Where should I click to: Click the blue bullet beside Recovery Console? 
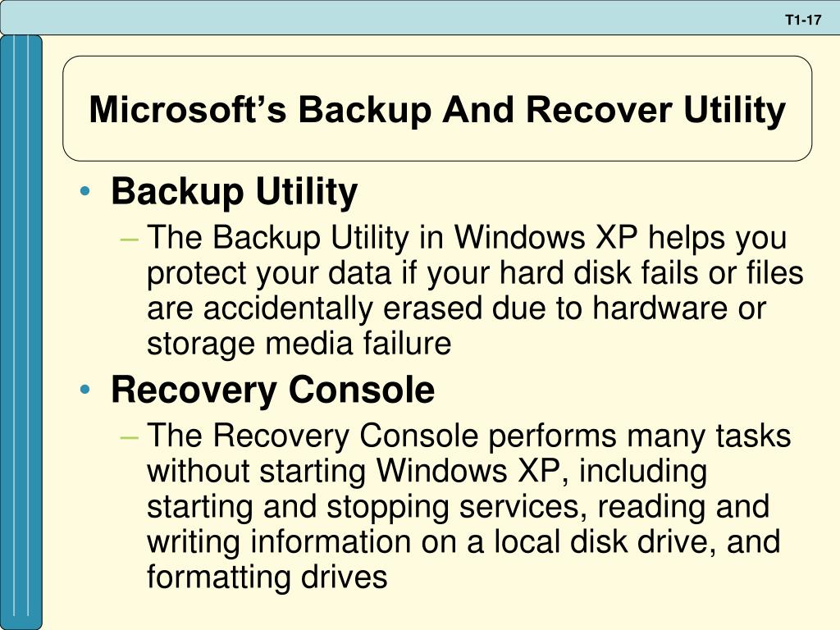click(84, 390)
